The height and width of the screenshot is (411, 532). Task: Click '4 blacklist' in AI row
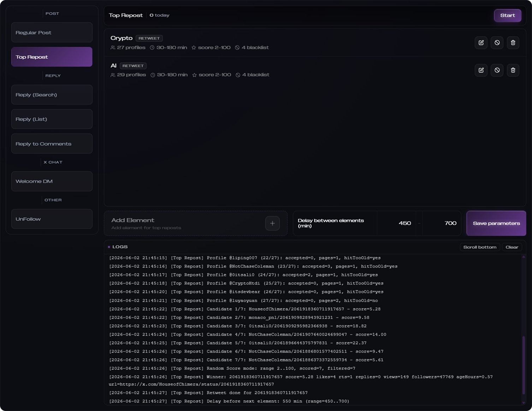point(252,75)
